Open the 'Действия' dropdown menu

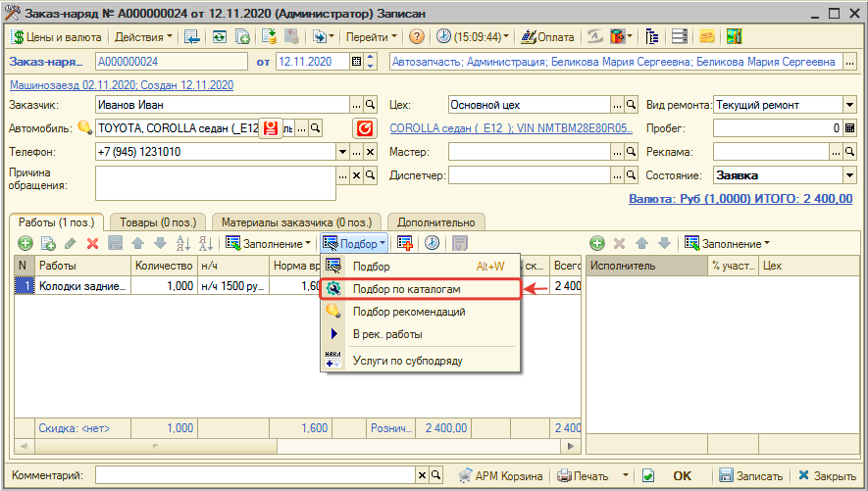click(x=143, y=37)
